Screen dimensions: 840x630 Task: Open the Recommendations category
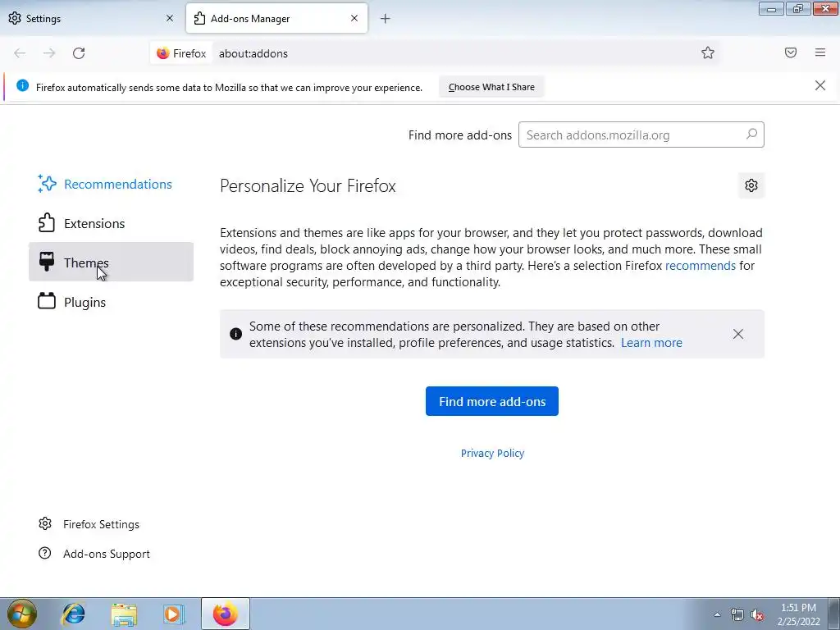click(x=111, y=184)
